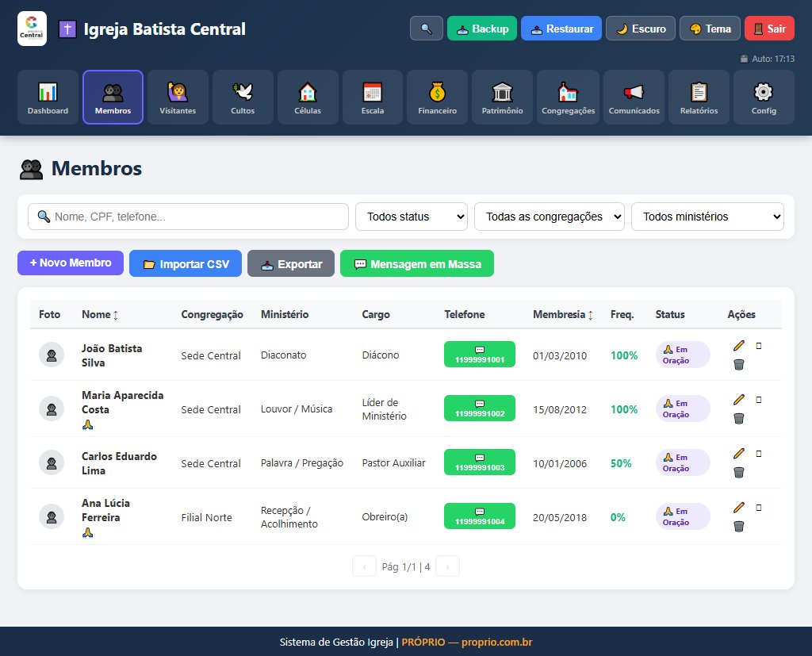812x656 pixels.
Task: Click + Novo Membro button
Action: (71, 263)
